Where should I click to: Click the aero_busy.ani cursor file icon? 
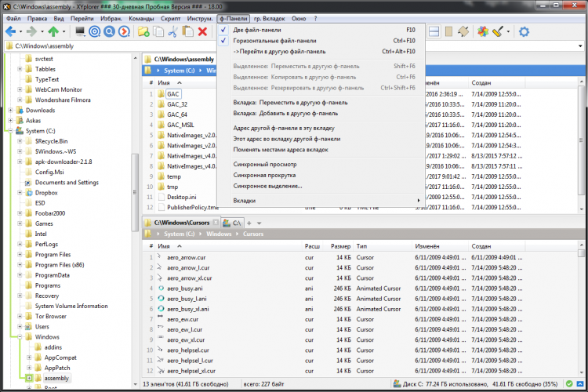coord(161,289)
